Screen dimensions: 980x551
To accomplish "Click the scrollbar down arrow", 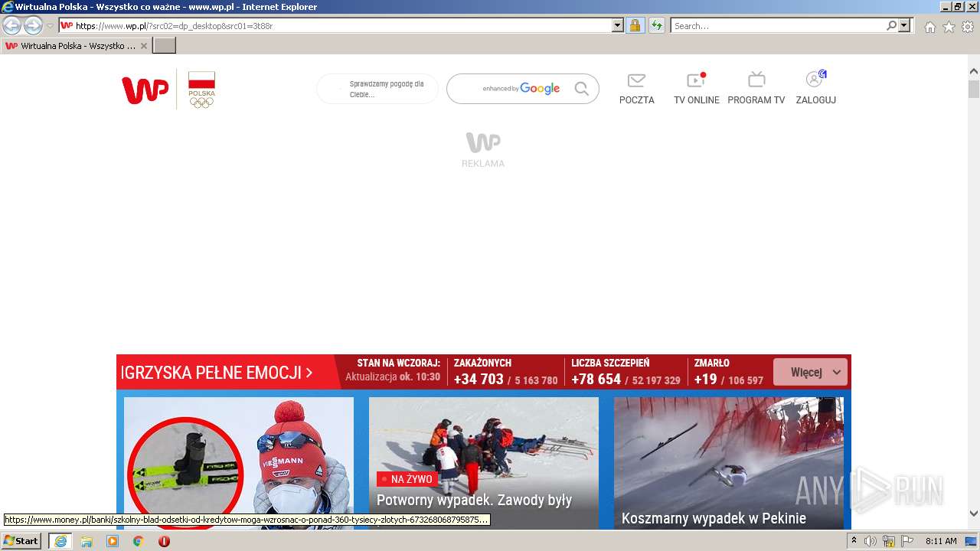I will (x=974, y=514).
